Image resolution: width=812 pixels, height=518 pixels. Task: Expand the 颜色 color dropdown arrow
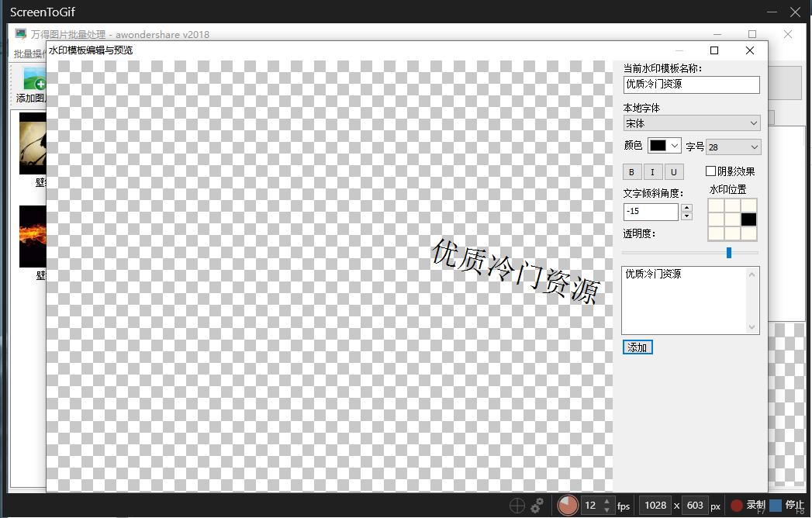(x=674, y=146)
